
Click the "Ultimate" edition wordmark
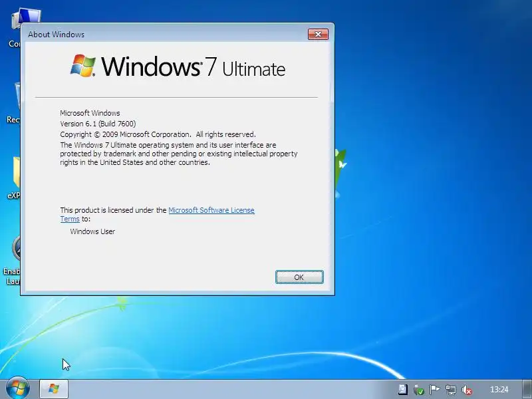click(254, 69)
